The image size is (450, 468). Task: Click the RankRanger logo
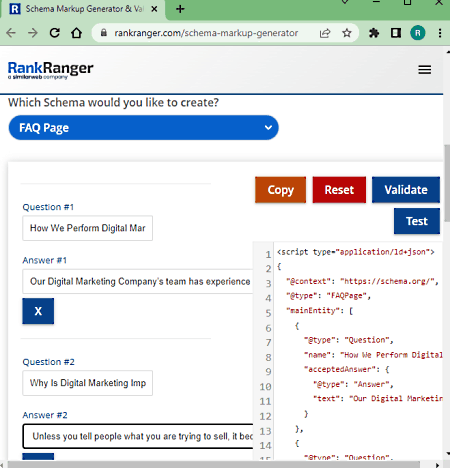click(50, 70)
